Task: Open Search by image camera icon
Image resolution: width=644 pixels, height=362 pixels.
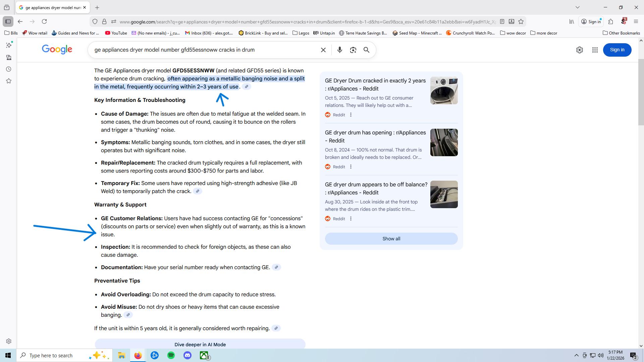Action: pos(353,50)
